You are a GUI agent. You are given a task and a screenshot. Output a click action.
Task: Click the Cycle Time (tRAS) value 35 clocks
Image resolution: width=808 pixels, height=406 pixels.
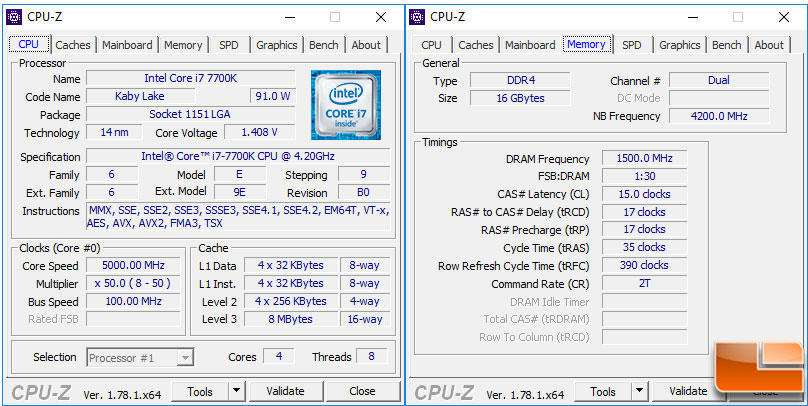tap(644, 247)
